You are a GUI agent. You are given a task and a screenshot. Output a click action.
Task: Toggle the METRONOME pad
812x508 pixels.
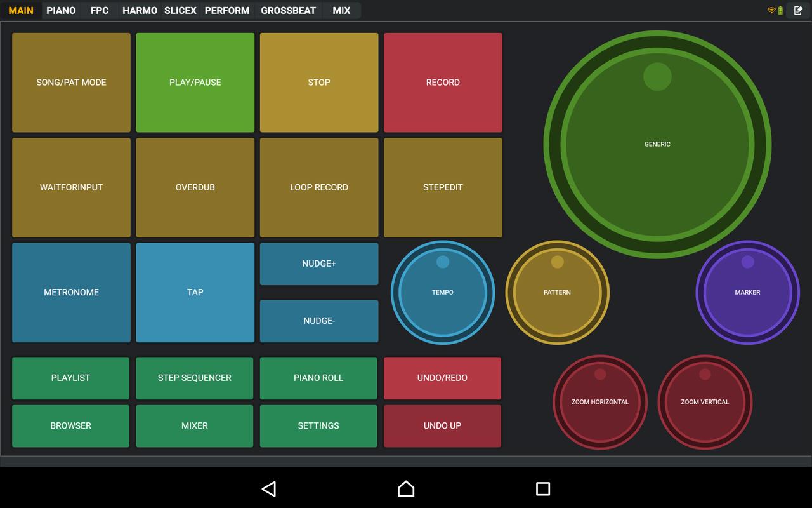[x=71, y=292]
